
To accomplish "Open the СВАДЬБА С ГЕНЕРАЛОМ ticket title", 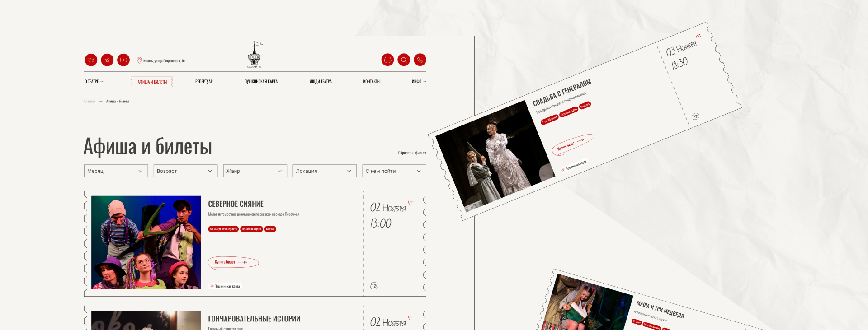I will point(562,93).
